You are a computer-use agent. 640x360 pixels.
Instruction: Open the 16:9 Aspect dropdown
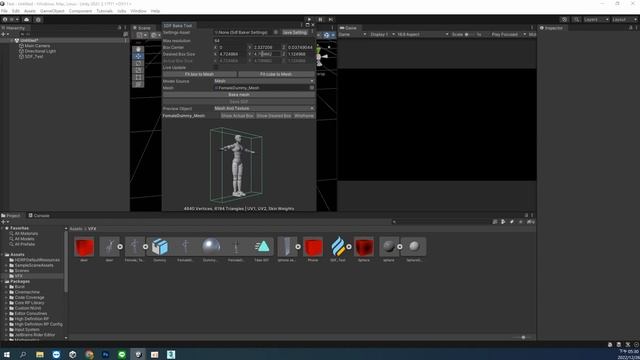[423, 34]
